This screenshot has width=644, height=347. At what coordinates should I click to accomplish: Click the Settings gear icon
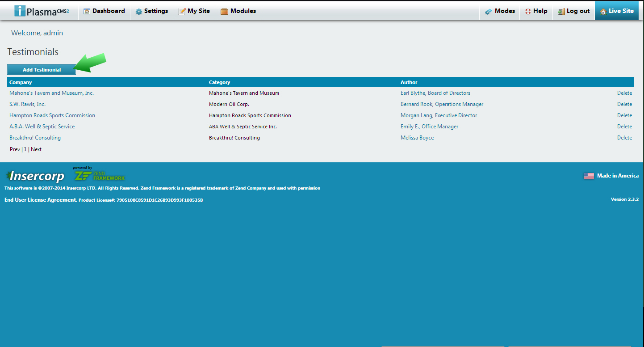pos(139,12)
